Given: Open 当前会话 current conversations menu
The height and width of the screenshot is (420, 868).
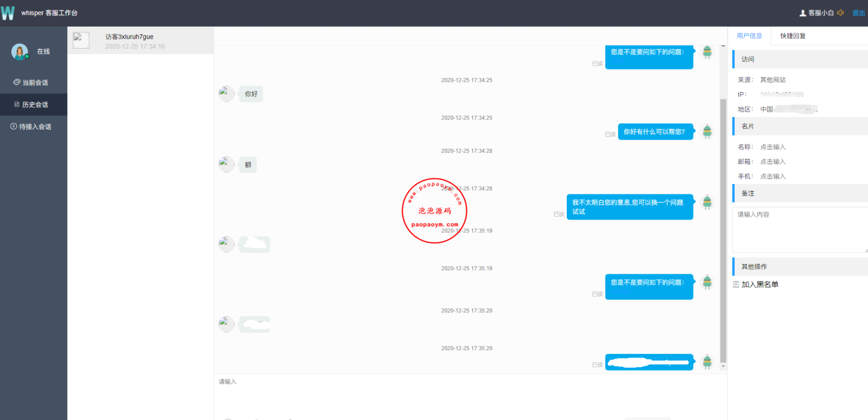Looking at the screenshot, I should point(31,83).
